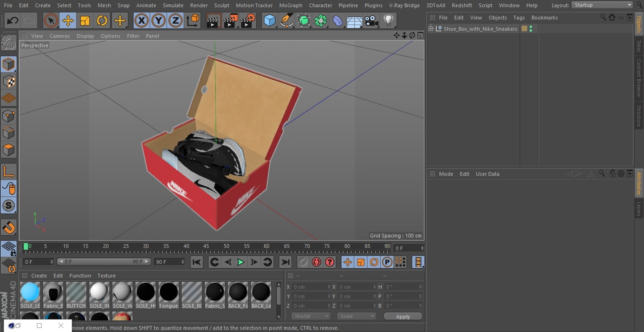Switch to Model mode

8,64
